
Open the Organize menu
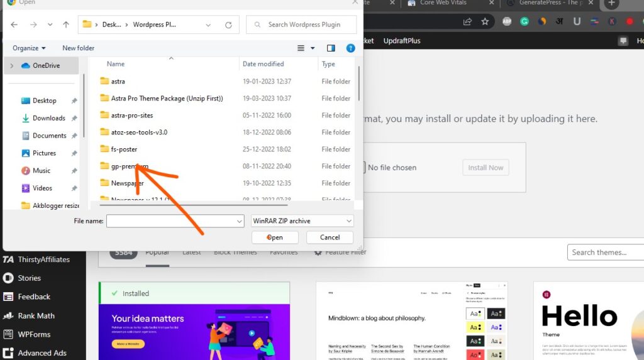[x=29, y=48]
